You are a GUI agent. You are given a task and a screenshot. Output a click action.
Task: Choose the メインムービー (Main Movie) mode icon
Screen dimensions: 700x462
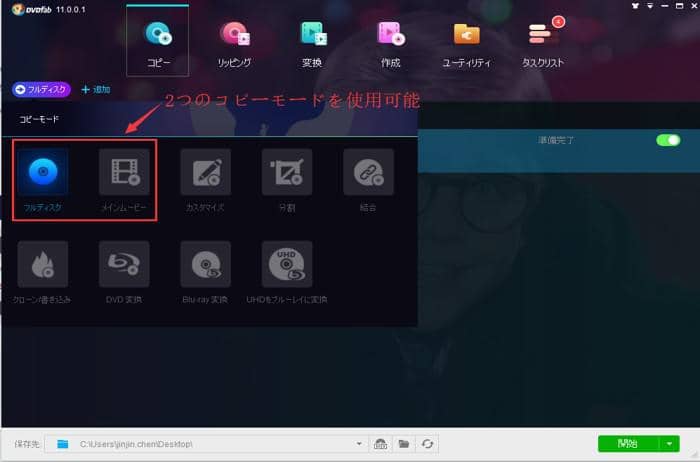coord(124,172)
